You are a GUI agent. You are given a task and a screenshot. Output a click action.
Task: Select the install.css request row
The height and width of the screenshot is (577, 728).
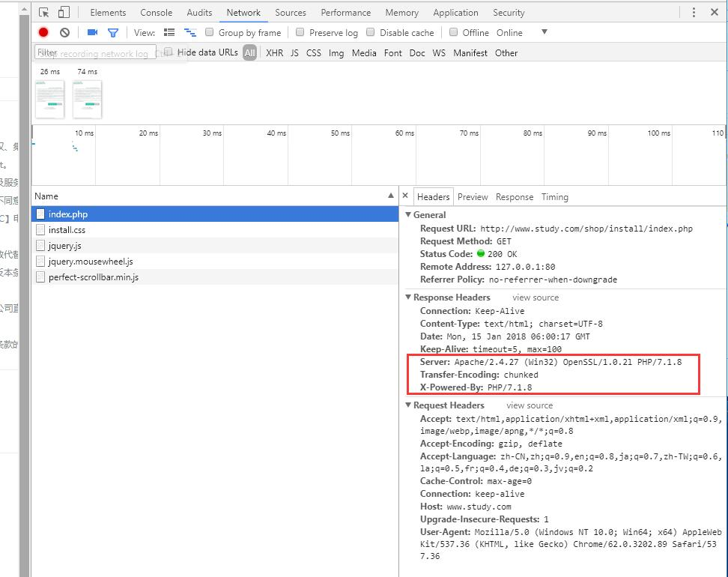(215, 229)
